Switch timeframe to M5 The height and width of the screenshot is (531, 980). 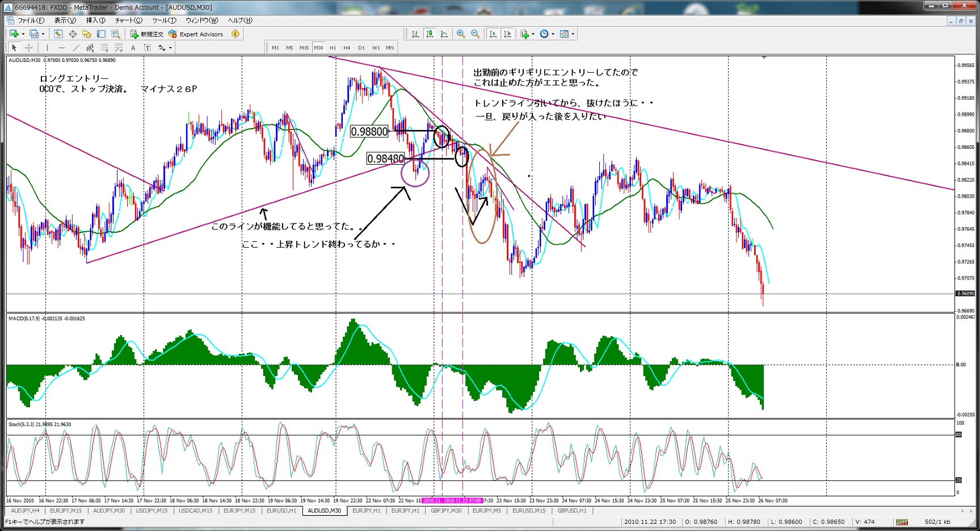point(289,48)
